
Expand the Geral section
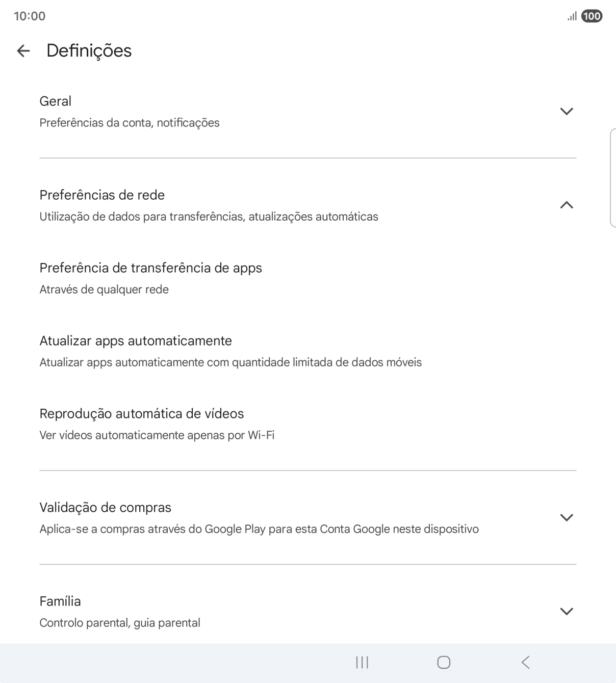point(567,111)
